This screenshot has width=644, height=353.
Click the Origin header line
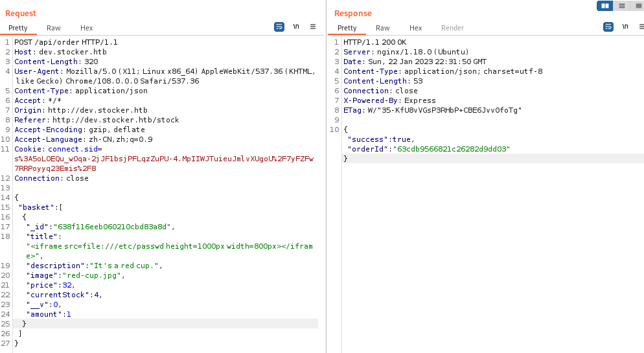81,110
